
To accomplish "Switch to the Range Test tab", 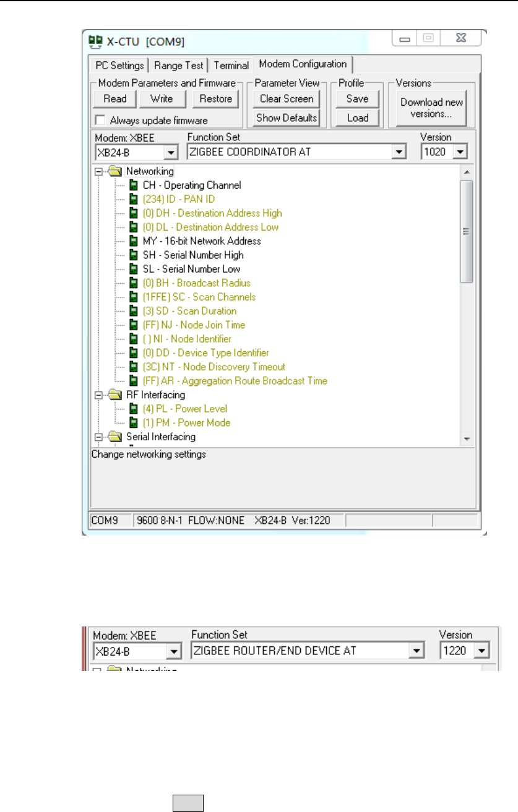I will 179,65.
